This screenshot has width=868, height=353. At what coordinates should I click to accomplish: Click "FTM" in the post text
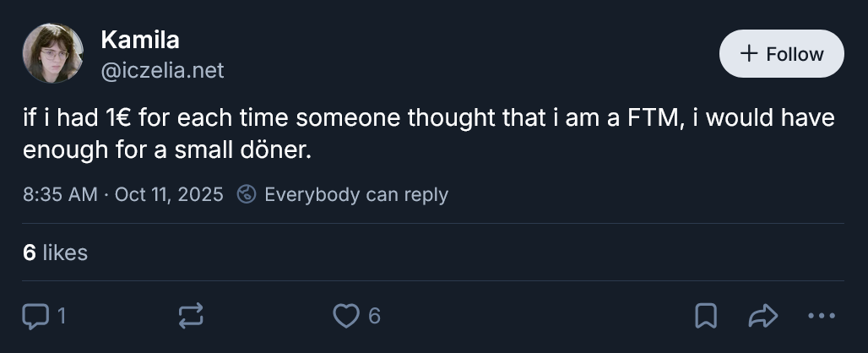(x=649, y=119)
